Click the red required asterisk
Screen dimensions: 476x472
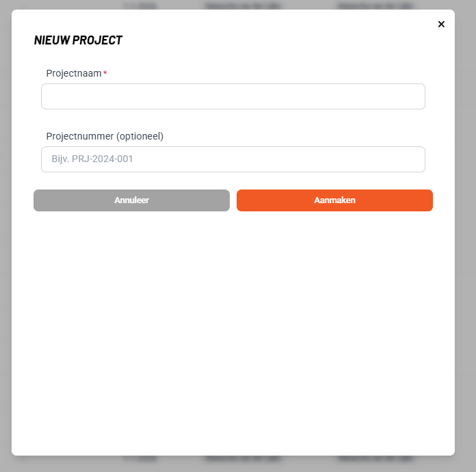(x=105, y=73)
